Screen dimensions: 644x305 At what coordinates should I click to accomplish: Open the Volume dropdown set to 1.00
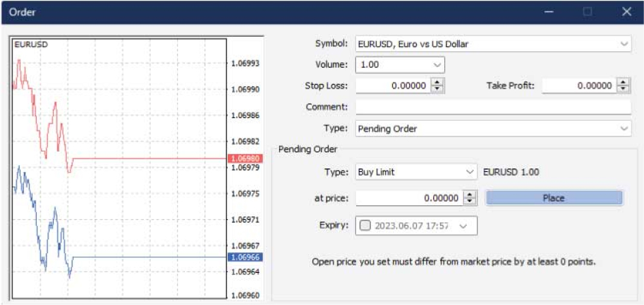coord(400,65)
